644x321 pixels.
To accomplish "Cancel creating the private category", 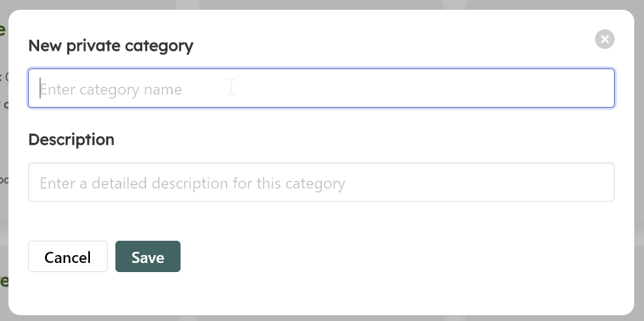I will pos(68,256).
